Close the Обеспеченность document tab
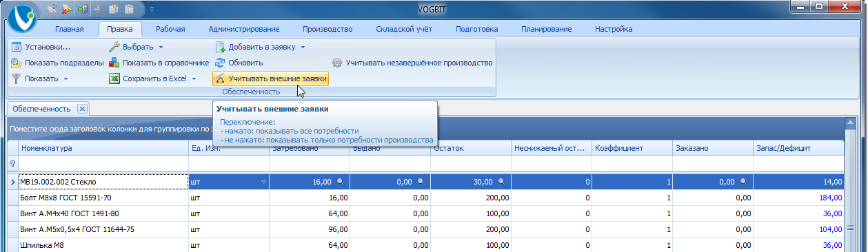The image size is (868, 252). coord(81,109)
